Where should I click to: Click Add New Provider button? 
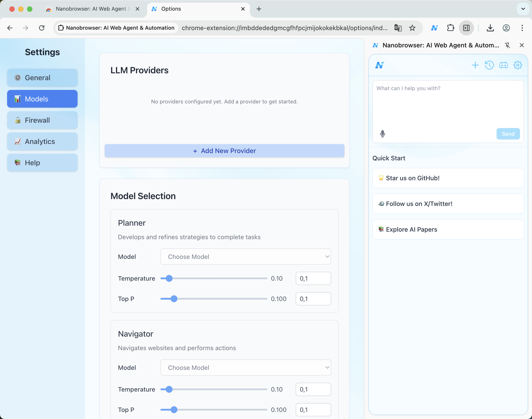224,151
